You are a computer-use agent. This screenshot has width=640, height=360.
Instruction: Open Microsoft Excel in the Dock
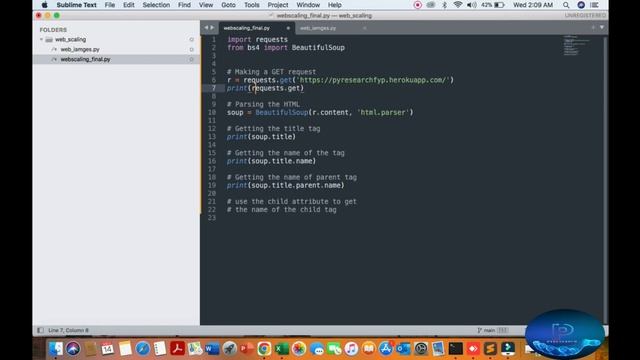pyautogui.click(x=282, y=349)
